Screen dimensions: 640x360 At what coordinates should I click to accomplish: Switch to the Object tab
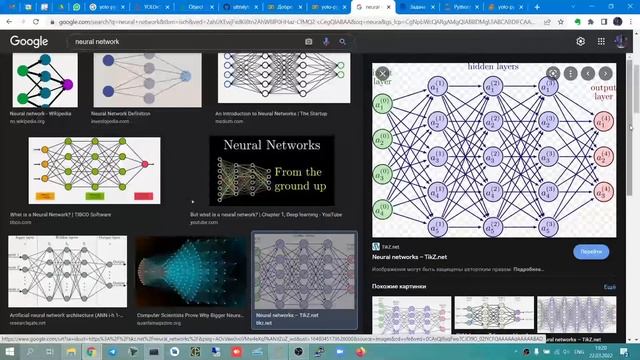click(x=197, y=7)
